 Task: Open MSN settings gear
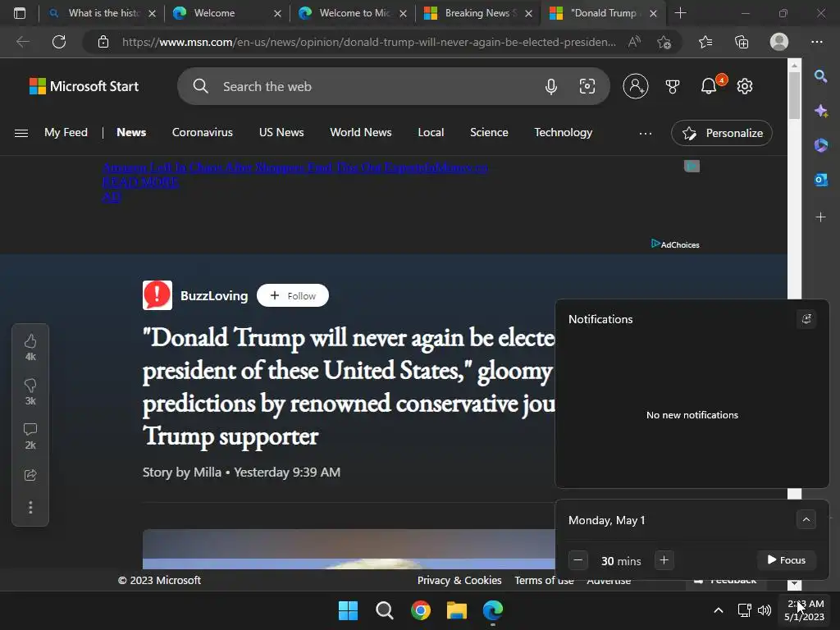tap(745, 86)
